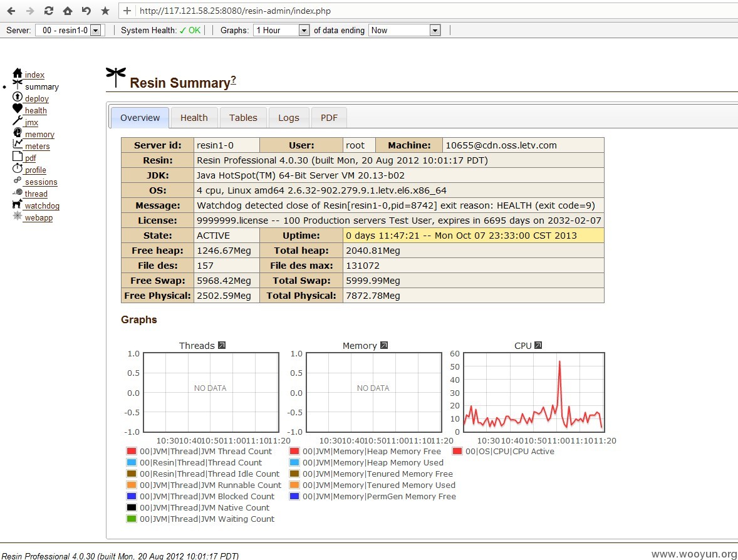738x560 pixels.
Task: Open the webapp link in the sidebar
Action: pos(39,218)
